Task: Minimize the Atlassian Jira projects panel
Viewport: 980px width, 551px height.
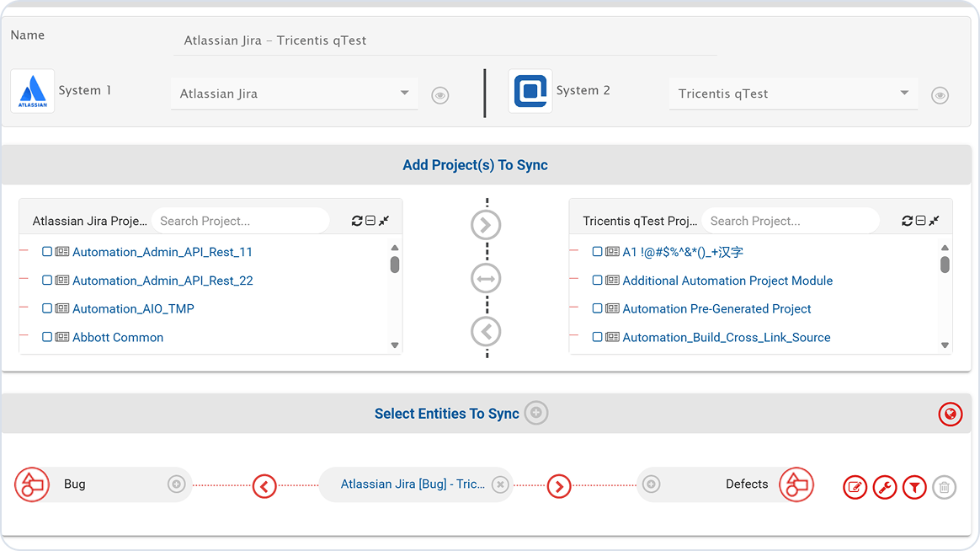Action: (x=384, y=221)
